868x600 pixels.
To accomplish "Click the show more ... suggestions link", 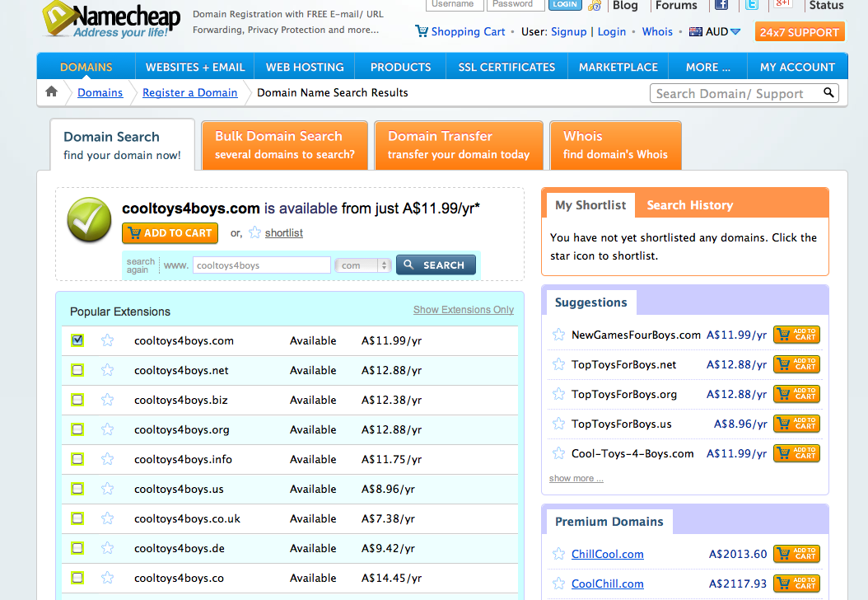I will [576, 478].
